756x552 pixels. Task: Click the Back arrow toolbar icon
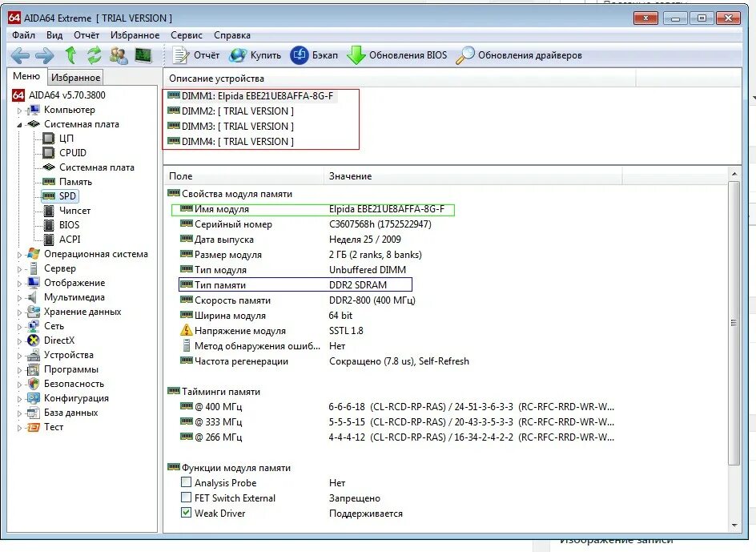(x=20, y=55)
